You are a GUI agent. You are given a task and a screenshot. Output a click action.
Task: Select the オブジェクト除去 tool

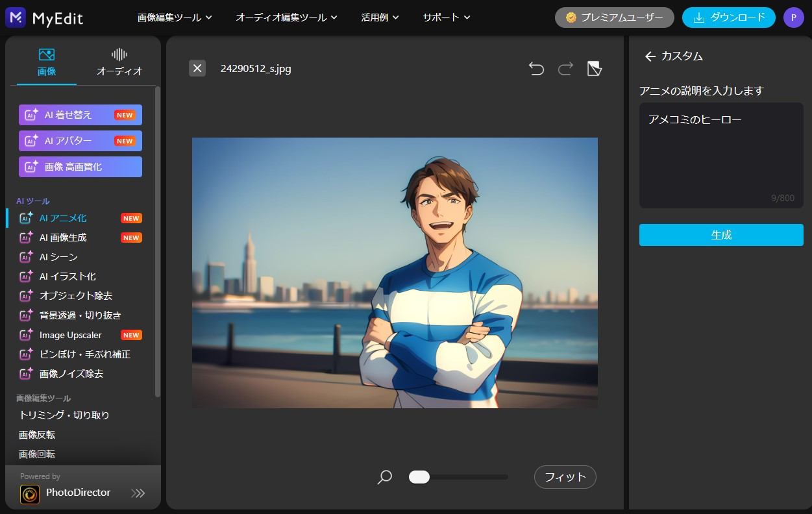75,296
